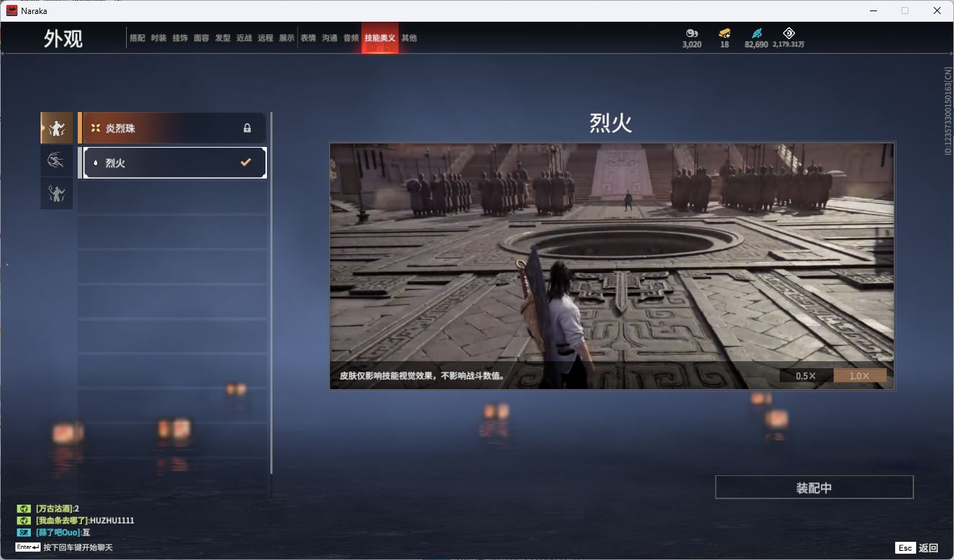Viewport: 954px width, 560px height.
Task: Click the lock icon on 炎烈珠 entry
Action: [247, 129]
